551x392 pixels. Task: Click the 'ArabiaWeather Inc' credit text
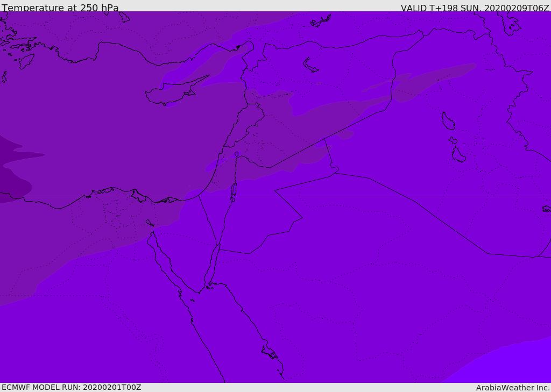[x=512, y=388]
